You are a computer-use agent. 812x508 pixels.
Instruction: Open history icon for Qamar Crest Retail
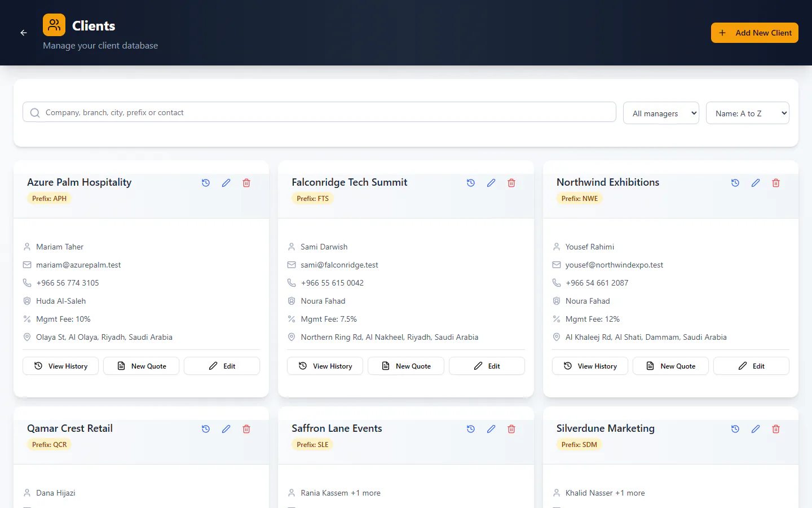point(206,429)
